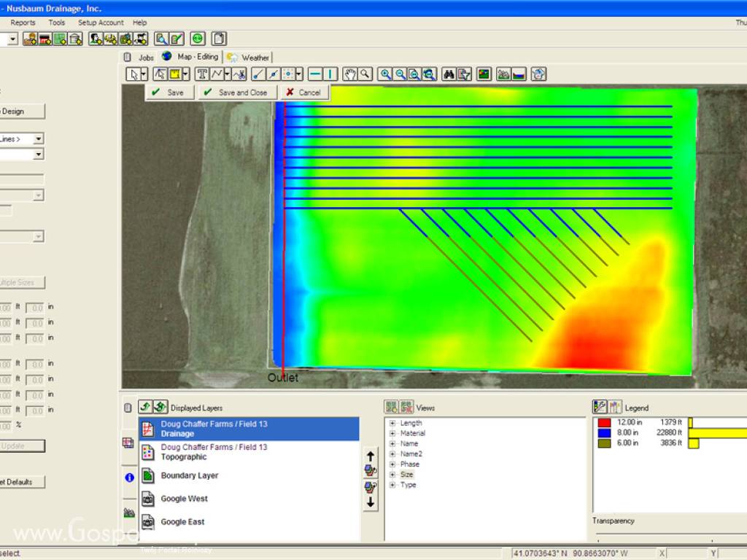Open the Tools menu

click(x=57, y=23)
